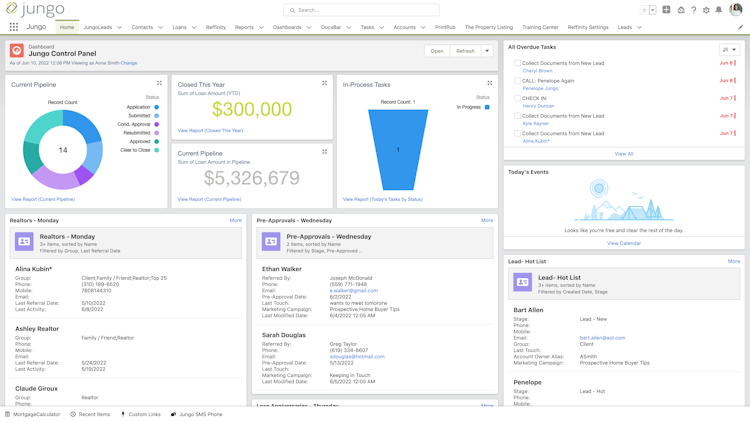The image size is (750, 422).
Task: Open View Report (Closed This Year) link
Action: coord(210,131)
